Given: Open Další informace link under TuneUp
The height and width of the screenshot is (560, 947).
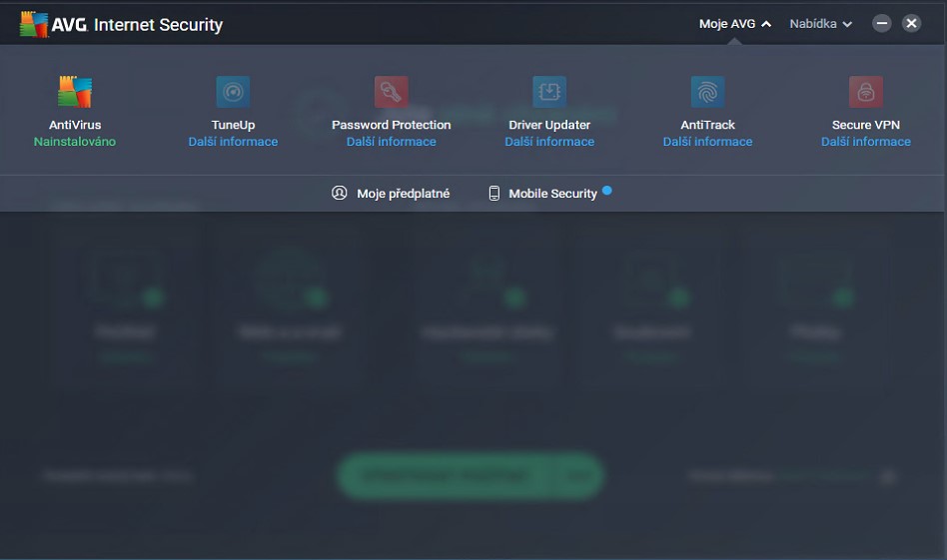Looking at the screenshot, I should click(233, 142).
